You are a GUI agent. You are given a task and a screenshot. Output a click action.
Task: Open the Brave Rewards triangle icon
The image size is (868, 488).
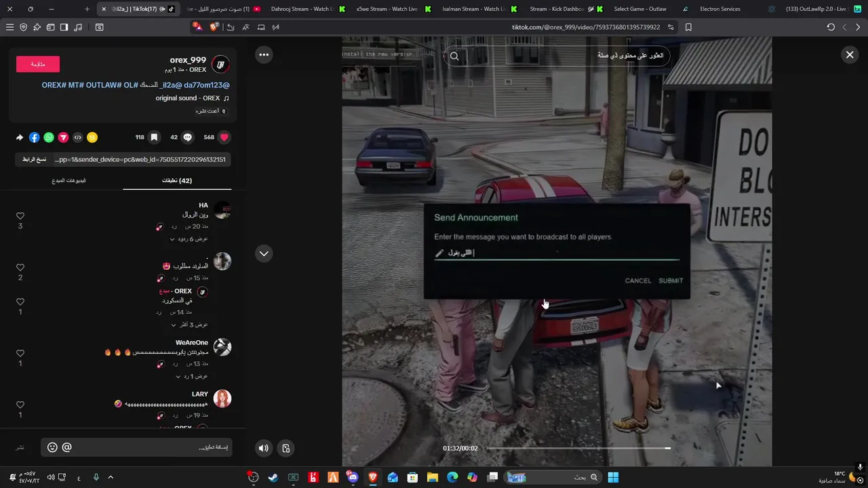coord(197,27)
